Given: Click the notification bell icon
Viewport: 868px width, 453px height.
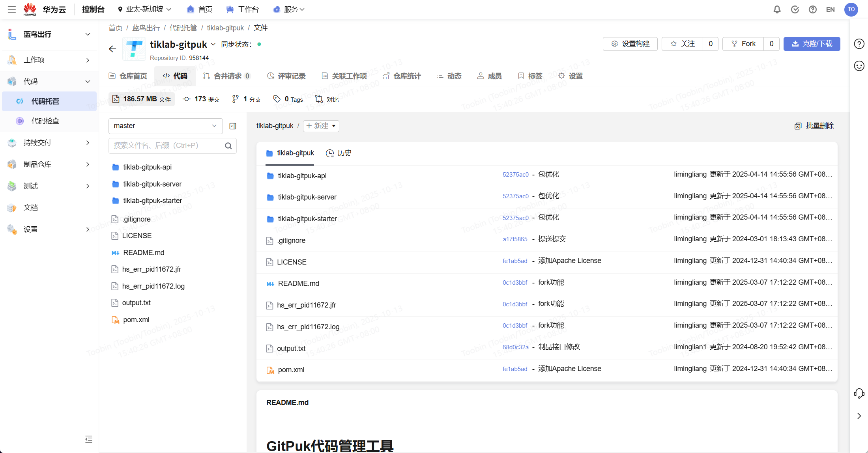Looking at the screenshot, I should pos(777,9).
